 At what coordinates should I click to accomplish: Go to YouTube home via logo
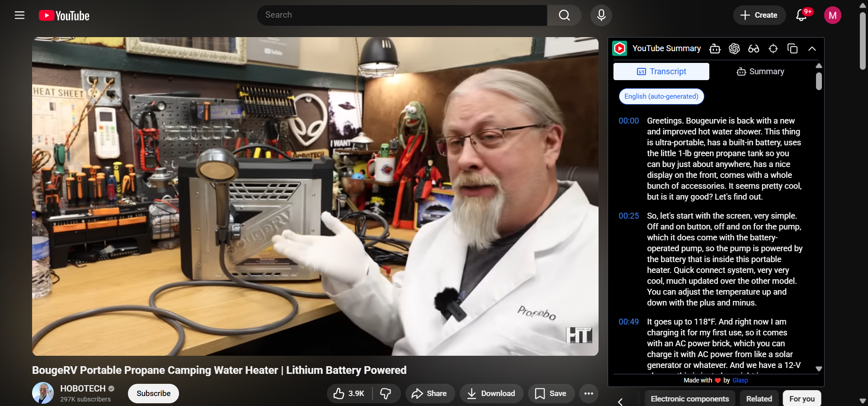(x=64, y=16)
